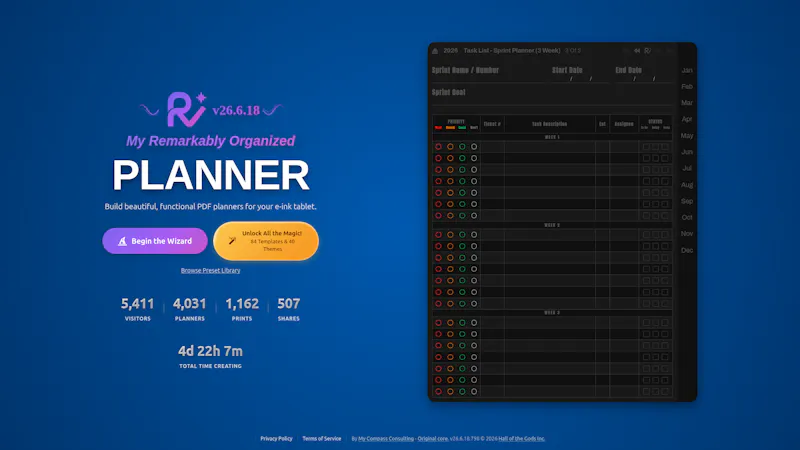Open the Browse Preset Library link
The width and height of the screenshot is (800, 450).
(210, 270)
